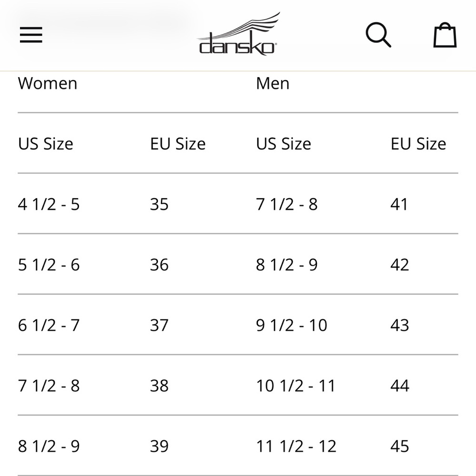Open the shopping bag cart
476x476 pixels.
445,35
